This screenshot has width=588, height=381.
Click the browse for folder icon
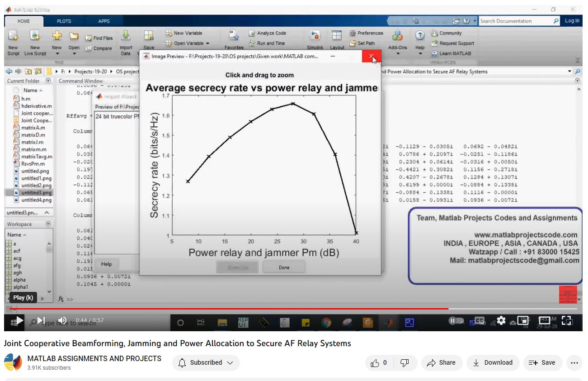pos(38,71)
